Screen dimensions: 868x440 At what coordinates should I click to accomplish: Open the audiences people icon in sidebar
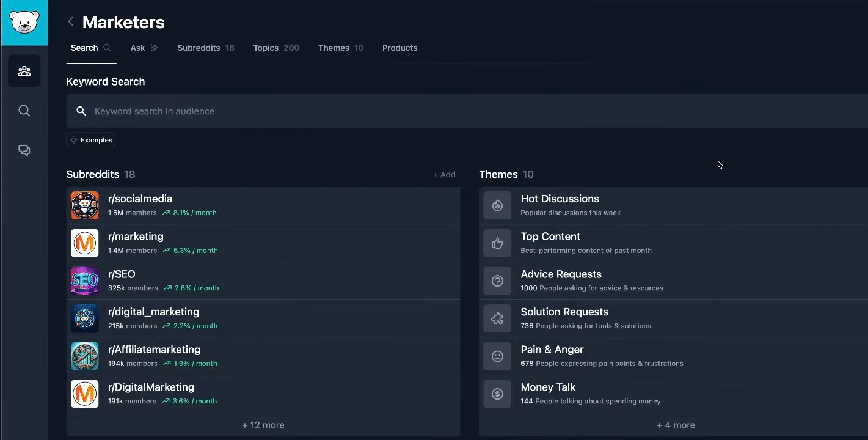pyautogui.click(x=24, y=71)
